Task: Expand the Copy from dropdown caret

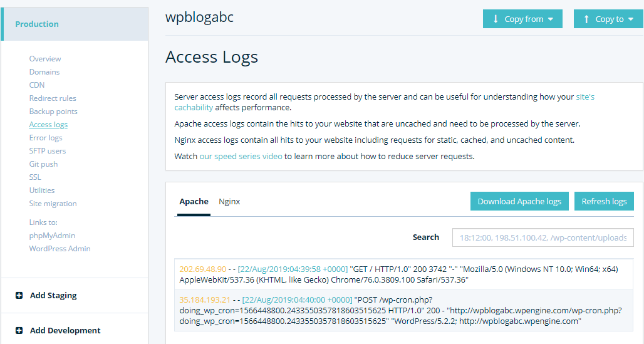Action: click(551, 19)
